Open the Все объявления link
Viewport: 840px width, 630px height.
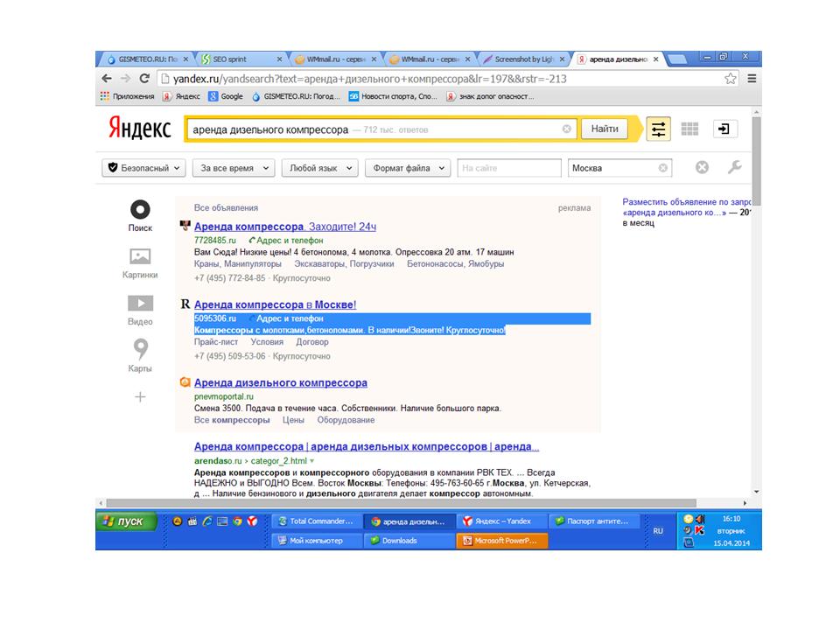(x=226, y=208)
